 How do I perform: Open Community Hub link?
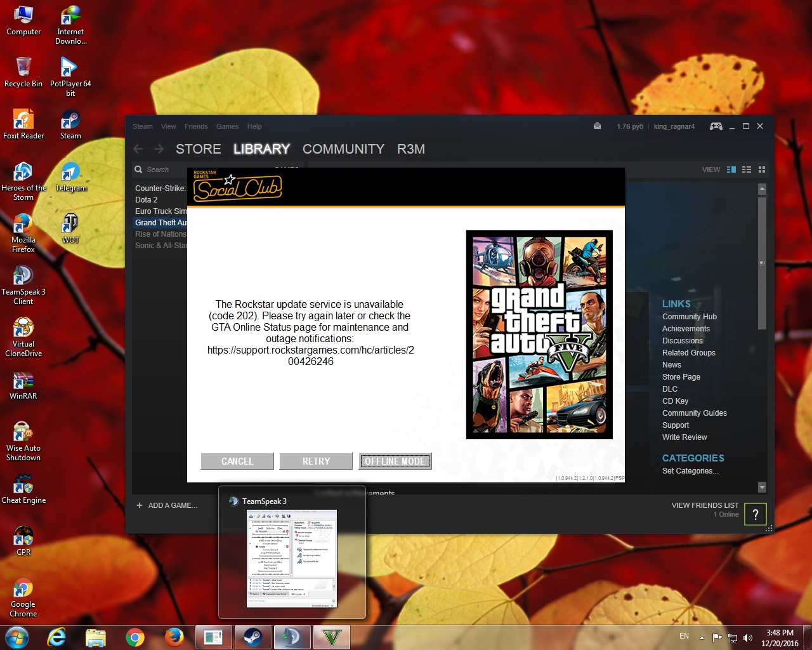(x=690, y=317)
